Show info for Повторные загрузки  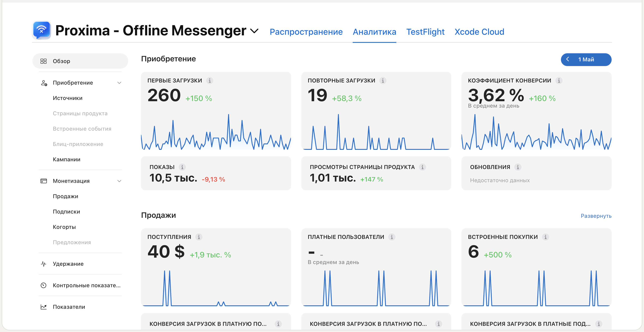382,81
